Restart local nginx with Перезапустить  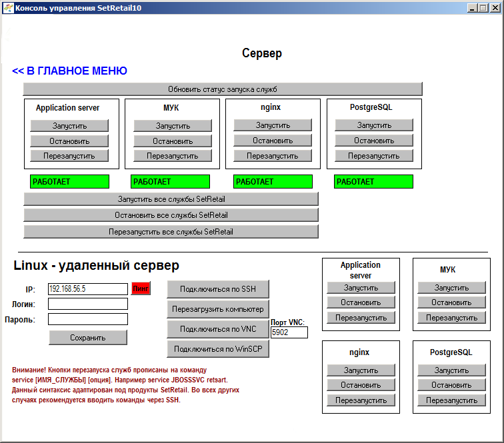point(273,156)
